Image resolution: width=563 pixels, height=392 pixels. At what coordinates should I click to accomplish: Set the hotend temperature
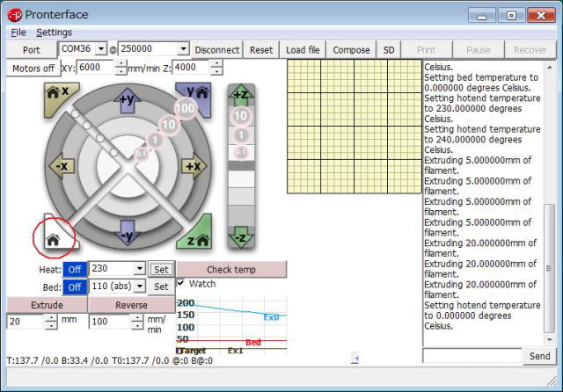(x=161, y=269)
